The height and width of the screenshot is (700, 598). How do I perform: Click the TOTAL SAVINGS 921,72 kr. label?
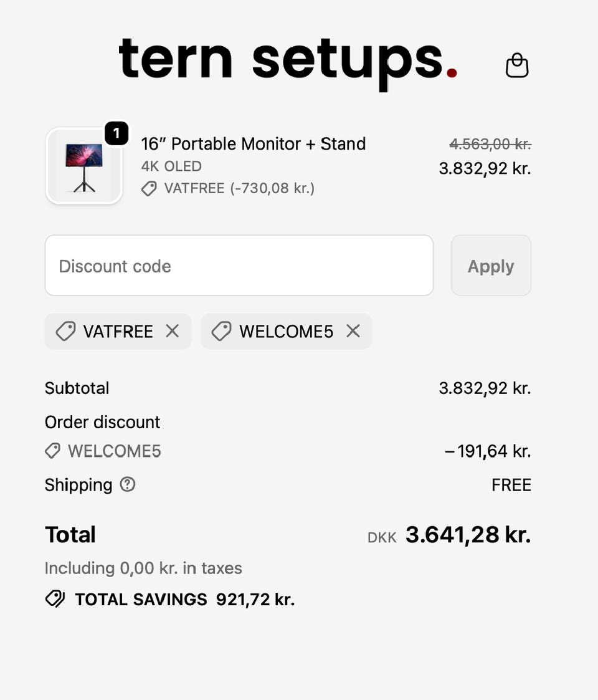coord(184,600)
